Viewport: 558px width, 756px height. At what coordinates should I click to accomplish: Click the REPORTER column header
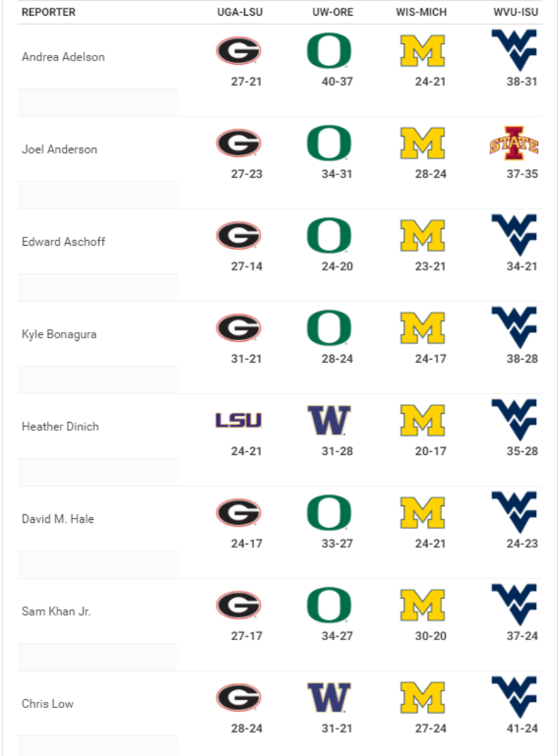[49, 13]
